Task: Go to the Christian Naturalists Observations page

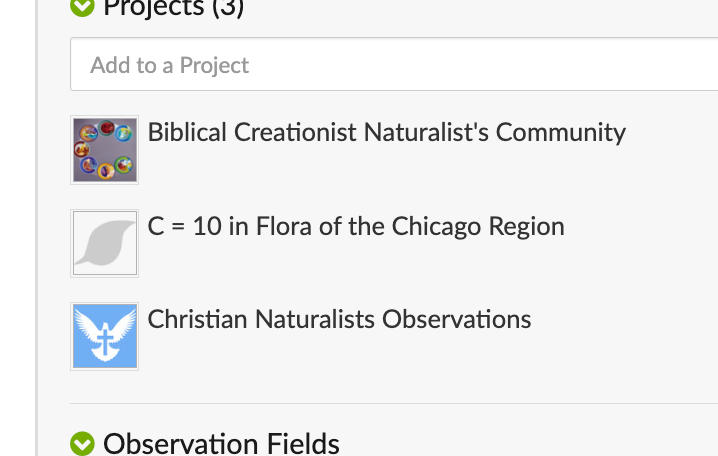Action: click(339, 319)
